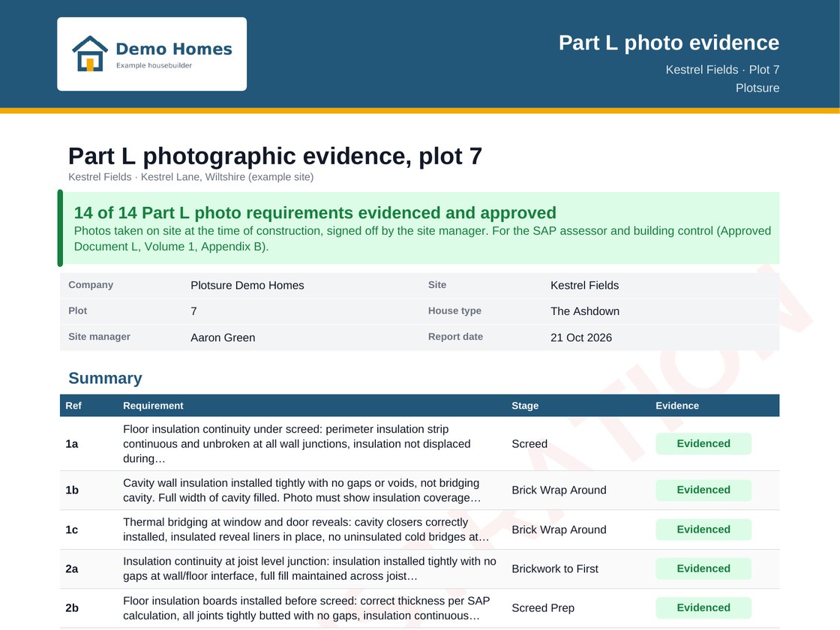
Task: Click 'Kestrel Fields · Plot 7' in header
Action: click(x=722, y=70)
